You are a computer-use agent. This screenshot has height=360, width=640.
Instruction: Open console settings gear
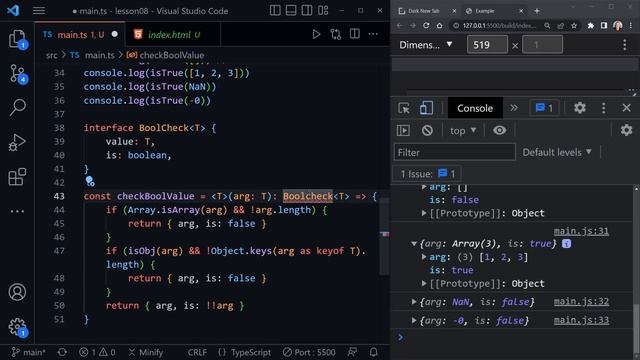pos(626,130)
